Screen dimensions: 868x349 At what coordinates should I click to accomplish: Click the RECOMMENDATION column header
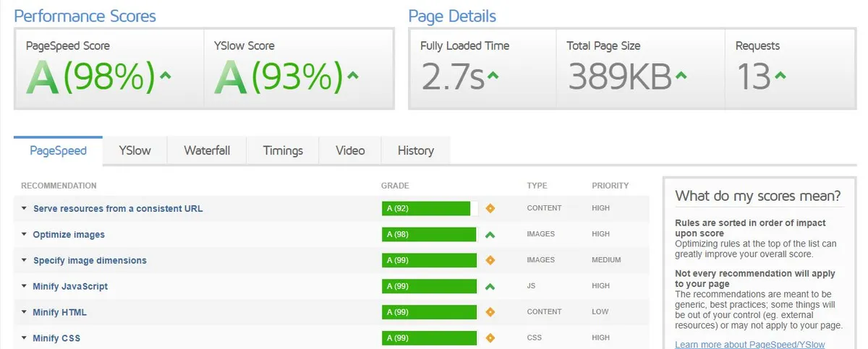tap(59, 186)
